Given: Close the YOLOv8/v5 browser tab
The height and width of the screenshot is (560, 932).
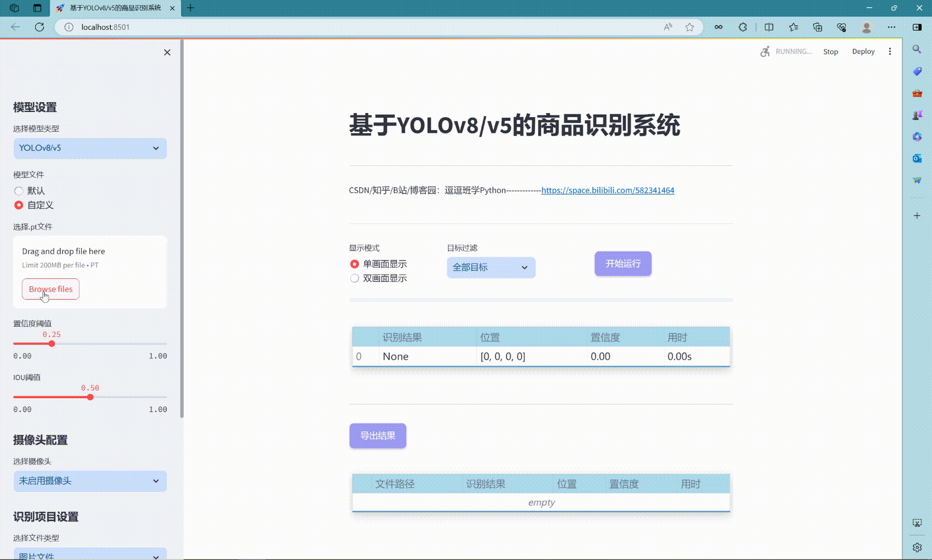Looking at the screenshot, I should pos(172,8).
